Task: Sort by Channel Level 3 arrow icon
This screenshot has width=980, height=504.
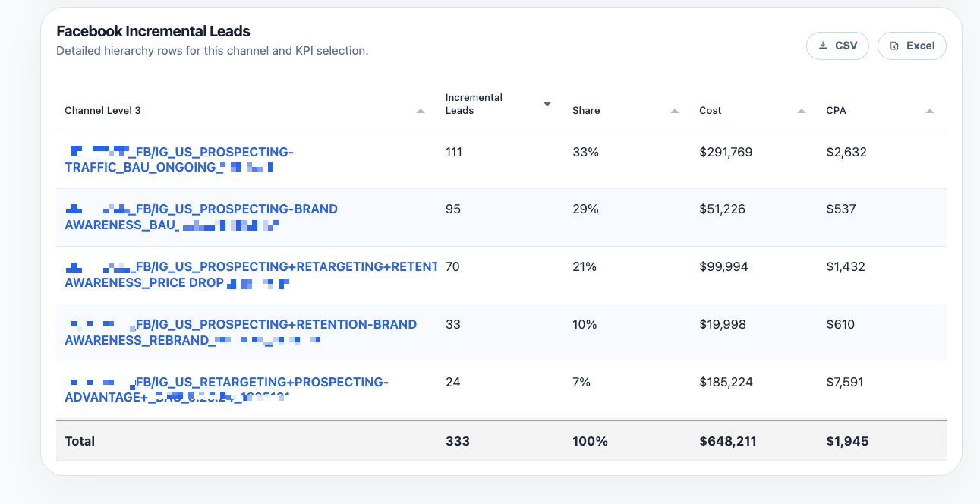Action: (421, 111)
